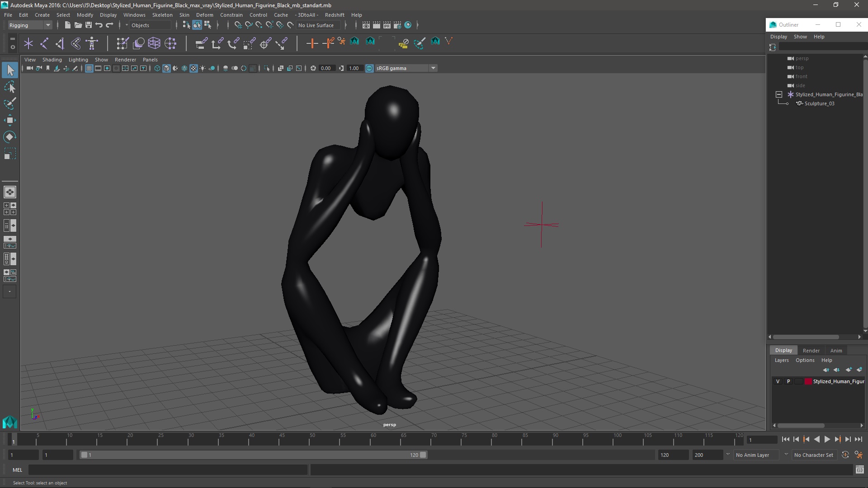This screenshot has width=868, height=488.
Task: Select Sculpture_03 in the Outliner
Action: (x=819, y=103)
